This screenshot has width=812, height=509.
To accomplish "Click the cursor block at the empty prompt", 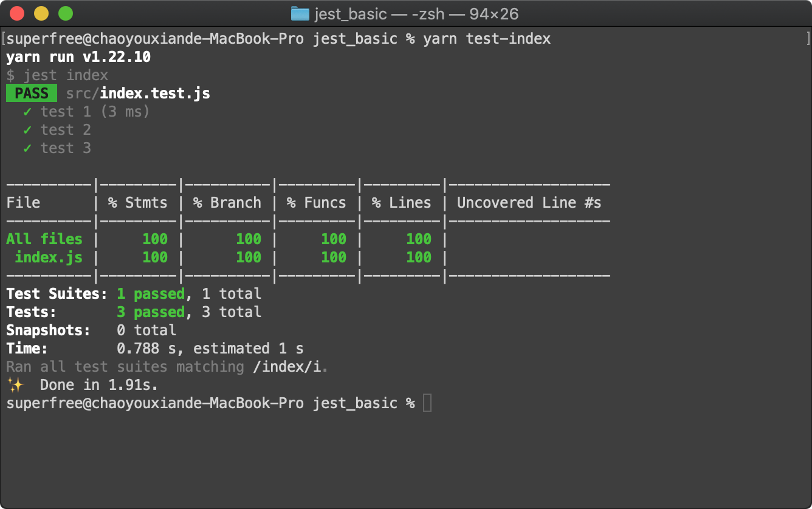I will click(x=427, y=403).
